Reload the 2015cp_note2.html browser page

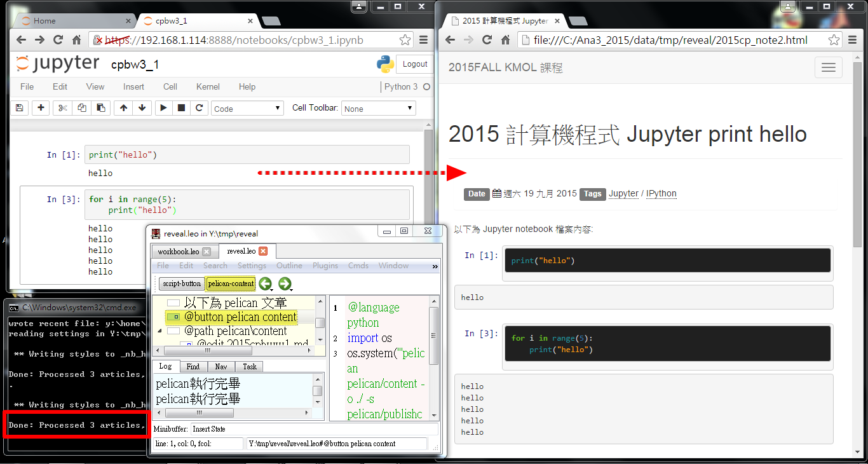[x=487, y=40]
